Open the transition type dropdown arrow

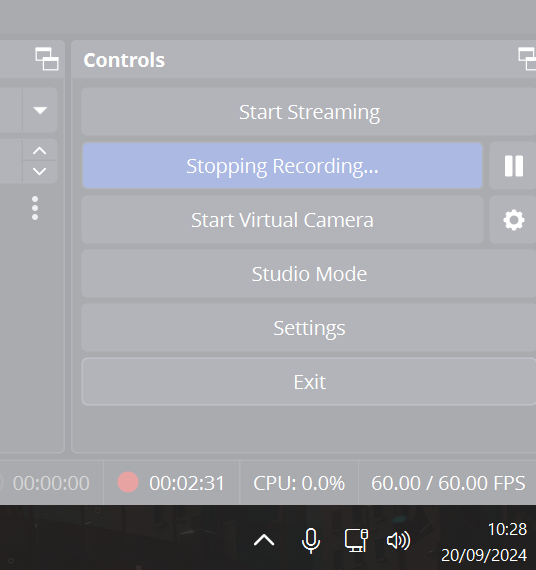tap(40, 110)
